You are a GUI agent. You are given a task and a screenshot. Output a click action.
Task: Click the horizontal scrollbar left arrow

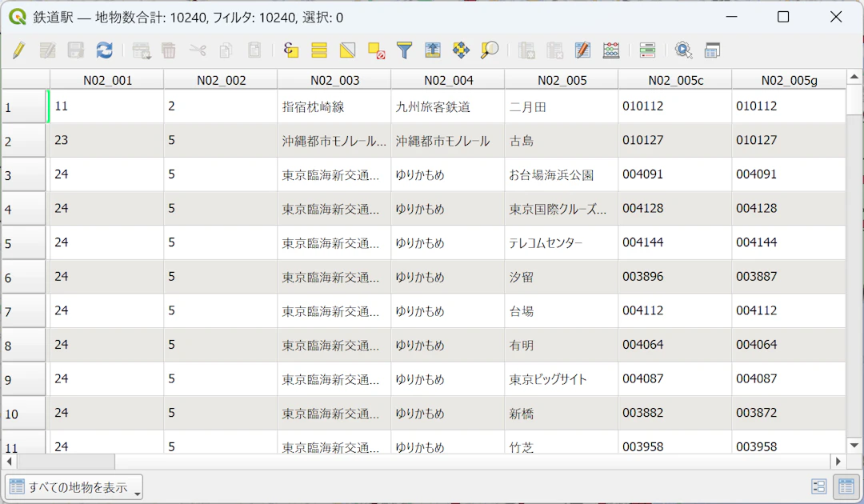[9, 461]
